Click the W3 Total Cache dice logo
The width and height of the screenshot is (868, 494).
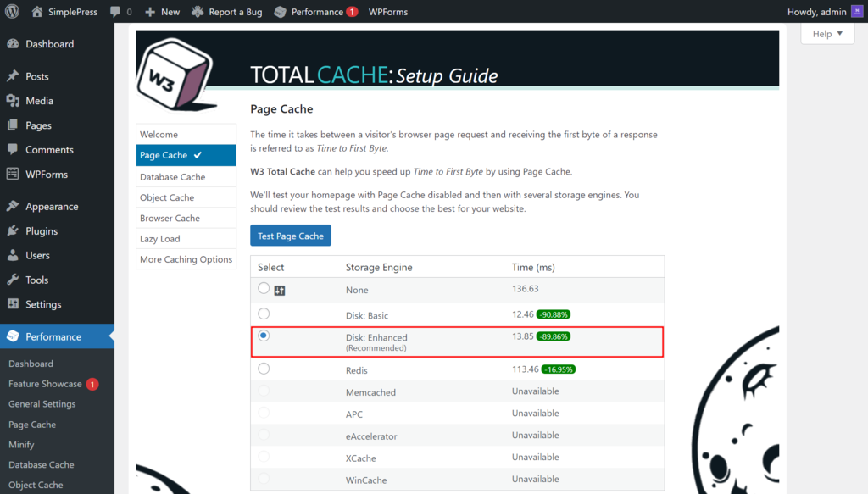[x=175, y=72]
